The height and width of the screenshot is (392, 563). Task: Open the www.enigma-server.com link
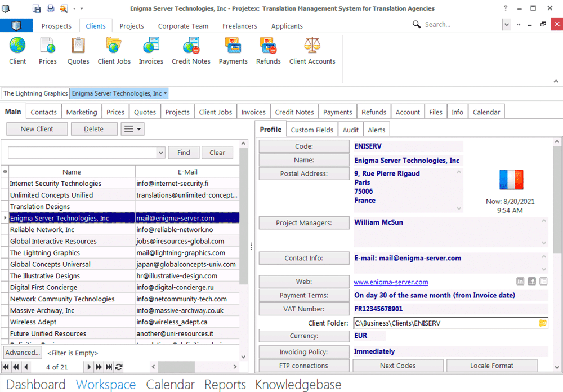tap(391, 282)
